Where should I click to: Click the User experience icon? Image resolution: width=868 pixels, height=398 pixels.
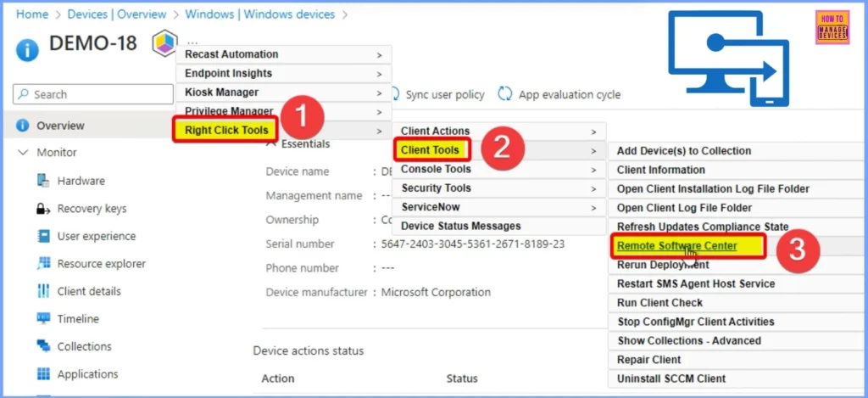pyautogui.click(x=43, y=236)
